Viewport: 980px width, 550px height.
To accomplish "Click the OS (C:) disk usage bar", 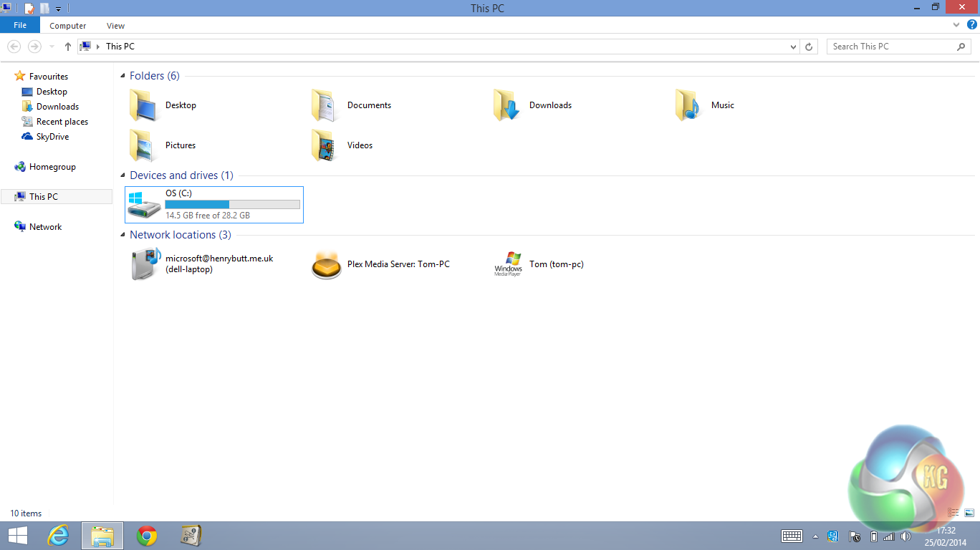I will (x=232, y=204).
